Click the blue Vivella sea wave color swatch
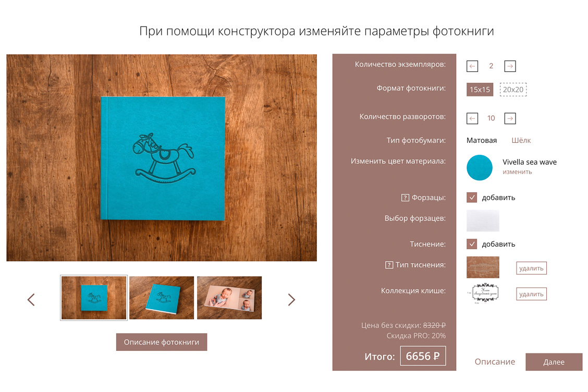 tap(479, 168)
